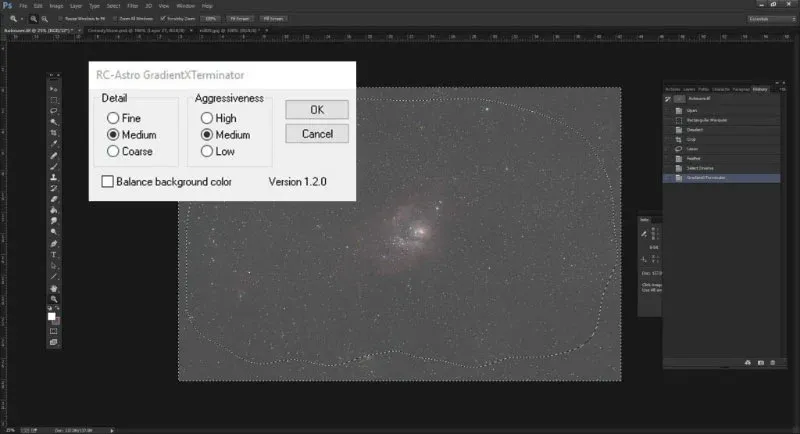Click the foreground color swatch
The width and height of the screenshot is (800, 434).
click(x=52, y=315)
